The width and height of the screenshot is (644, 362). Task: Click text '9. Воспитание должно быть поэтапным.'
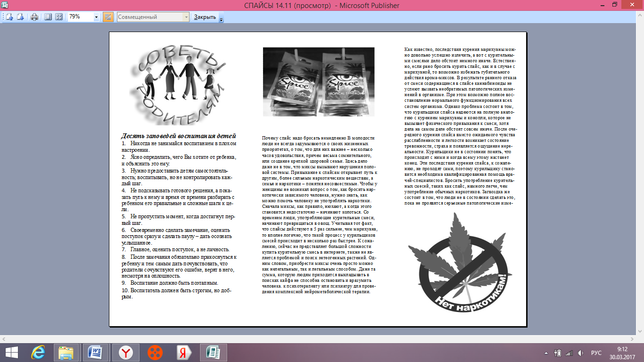pyautogui.click(x=170, y=282)
